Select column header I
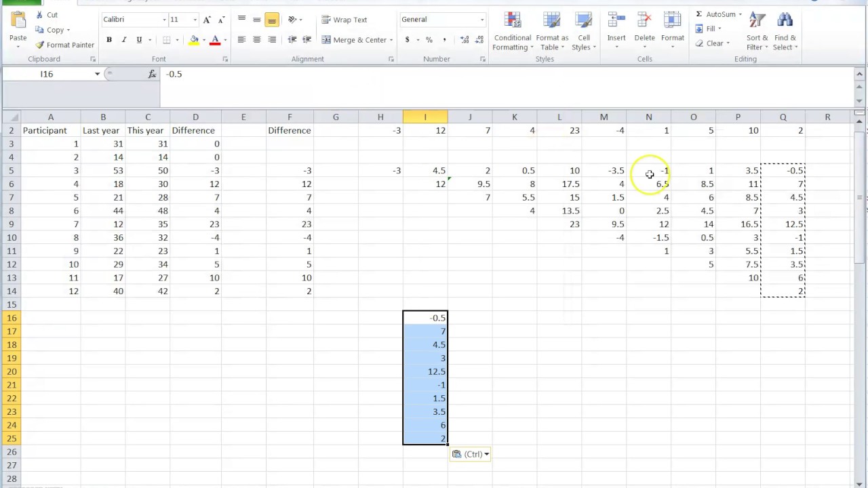This screenshot has height=488, width=868. pyautogui.click(x=425, y=117)
